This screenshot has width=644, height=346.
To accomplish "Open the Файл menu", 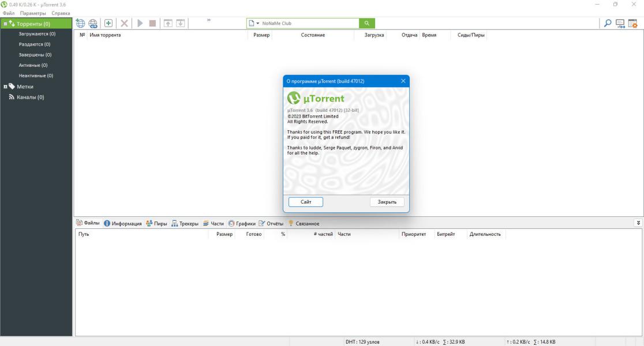I will coord(9,13).
